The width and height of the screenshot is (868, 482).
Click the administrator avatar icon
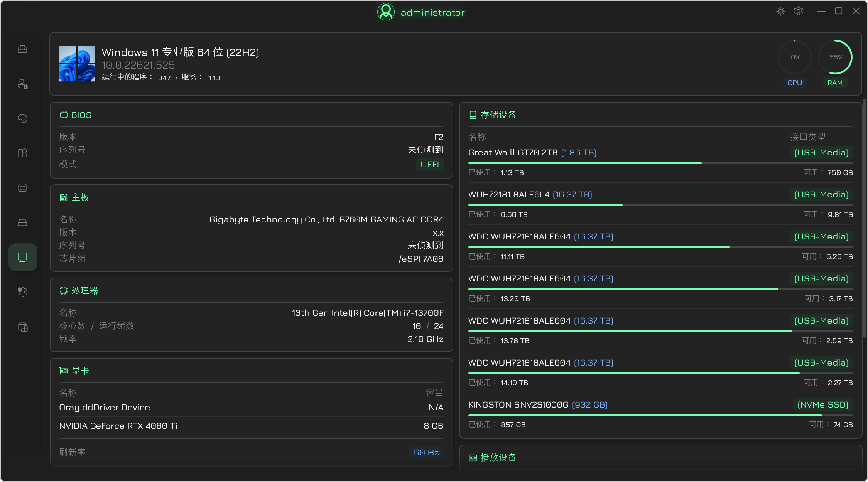(386, 12)
